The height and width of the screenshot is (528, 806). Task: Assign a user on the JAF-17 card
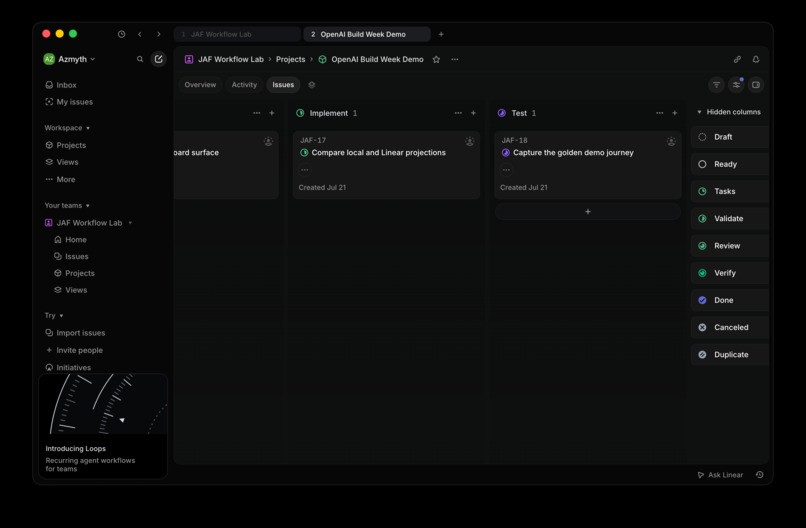tap(470, 141)
